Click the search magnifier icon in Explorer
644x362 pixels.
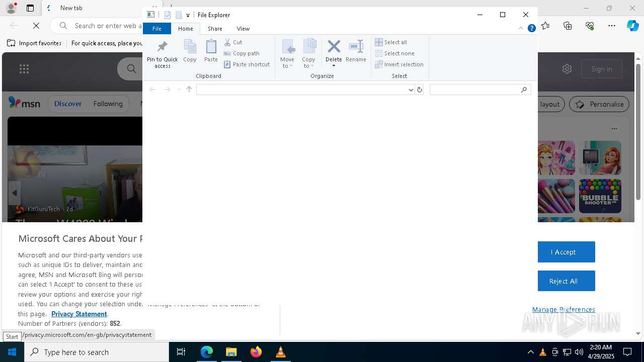[524, 89]
